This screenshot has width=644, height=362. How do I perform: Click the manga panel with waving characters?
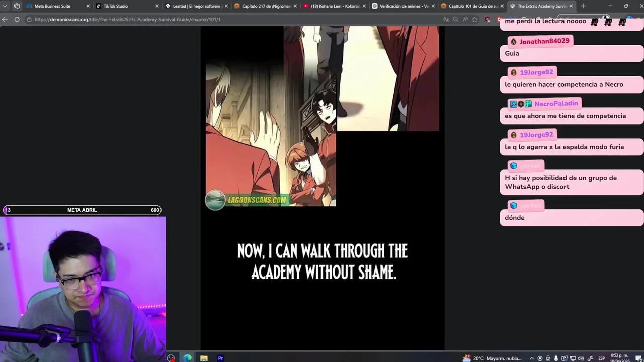point(270,133)
